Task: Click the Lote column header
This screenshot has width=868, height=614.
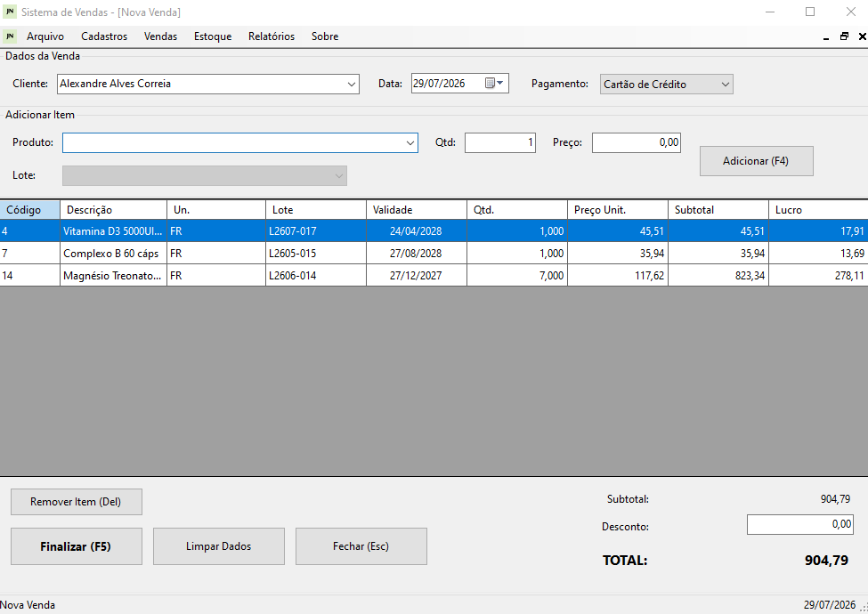Action: point(316,210)
